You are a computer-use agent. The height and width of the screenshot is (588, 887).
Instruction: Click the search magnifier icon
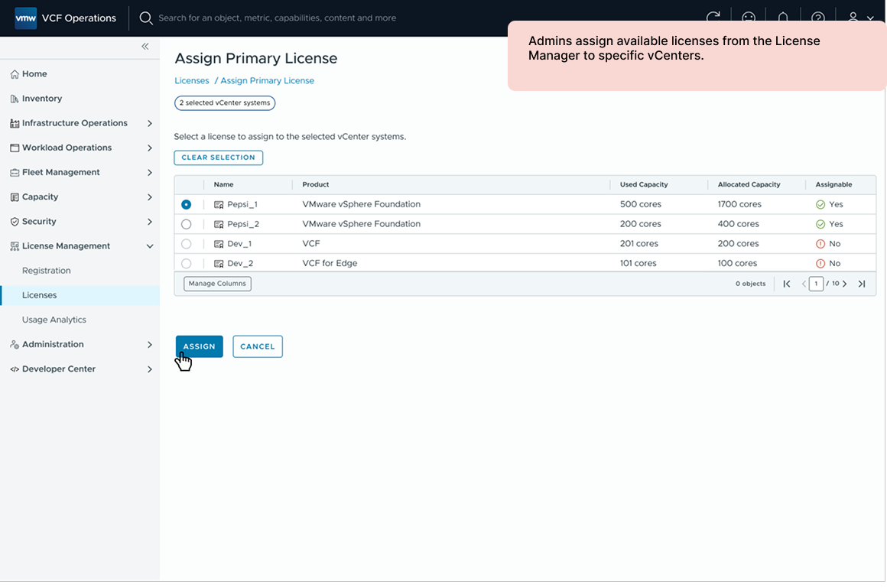pos(146,18)
